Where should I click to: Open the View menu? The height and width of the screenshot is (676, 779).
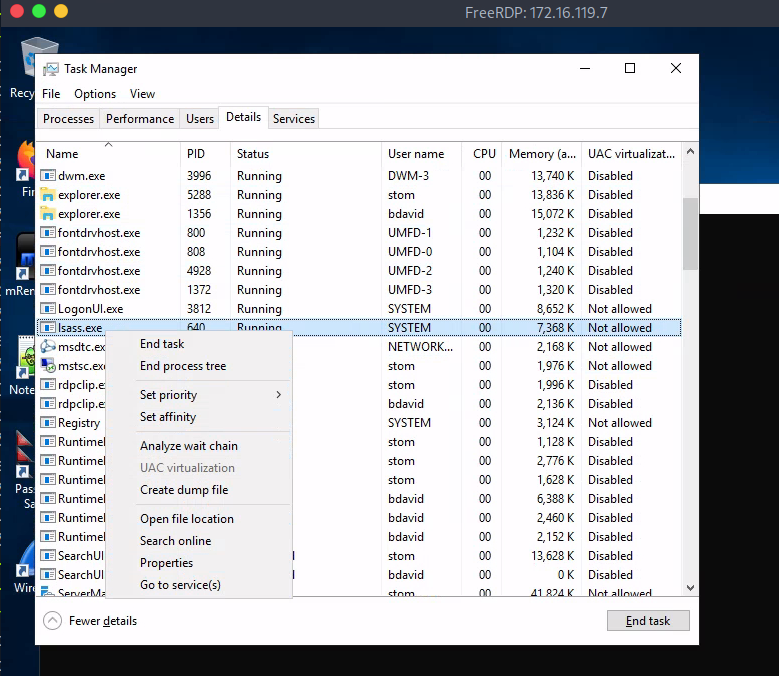142,94
